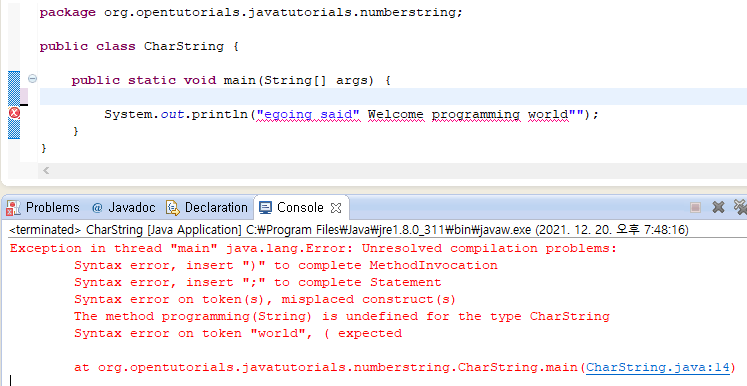Open the CharString.java:14 stack trace link
747x386 pixels.
pos(657,367)
